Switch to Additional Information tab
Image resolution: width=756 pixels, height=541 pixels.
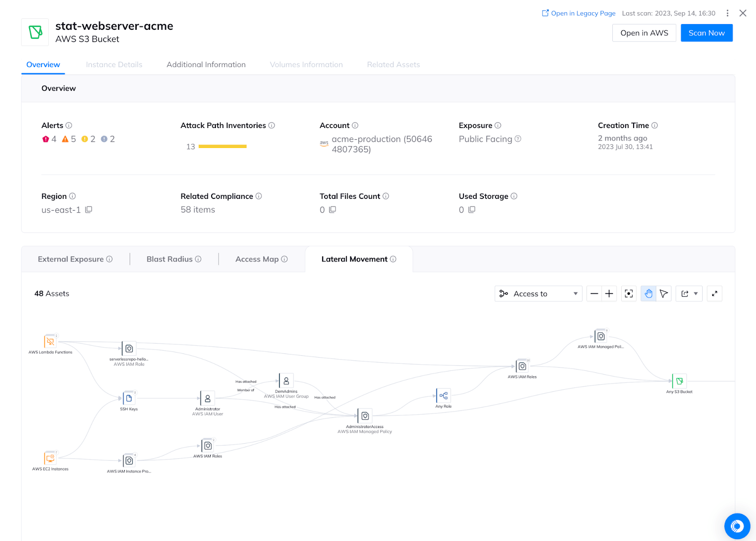tap(206, 65)
